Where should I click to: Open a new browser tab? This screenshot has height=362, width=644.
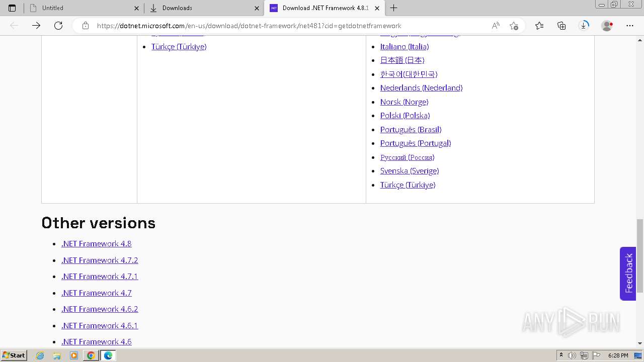(394, 8)
